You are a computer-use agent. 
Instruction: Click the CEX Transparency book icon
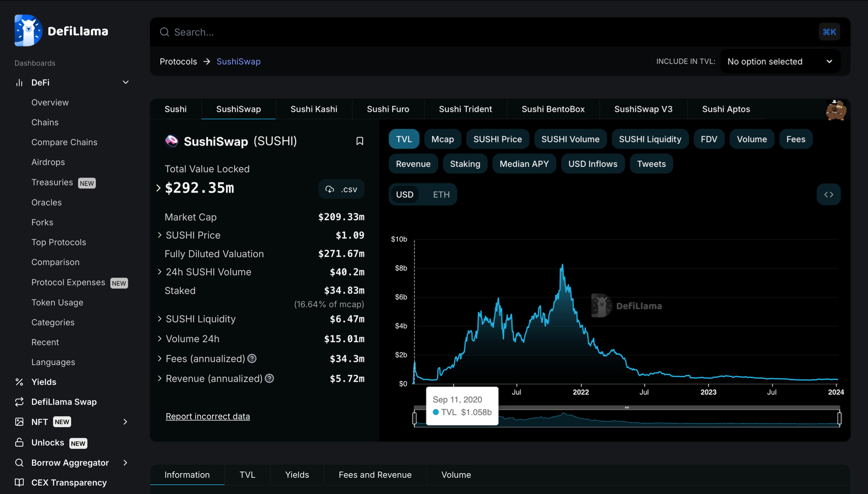pos(19,482)
